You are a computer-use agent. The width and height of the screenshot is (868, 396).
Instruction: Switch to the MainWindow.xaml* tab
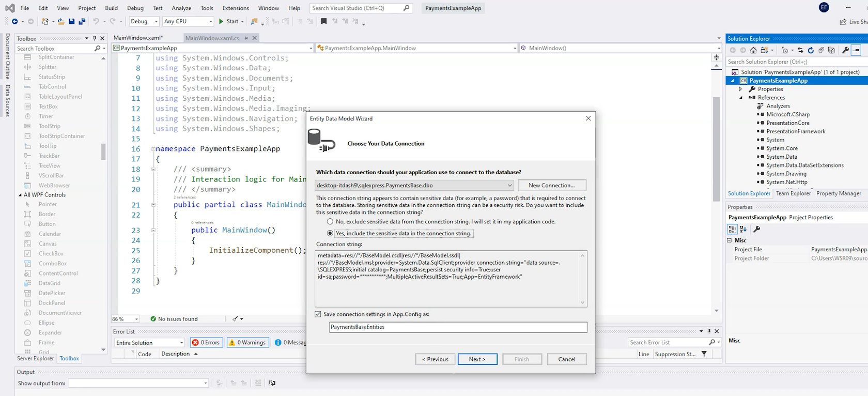(x=138, y=38)
